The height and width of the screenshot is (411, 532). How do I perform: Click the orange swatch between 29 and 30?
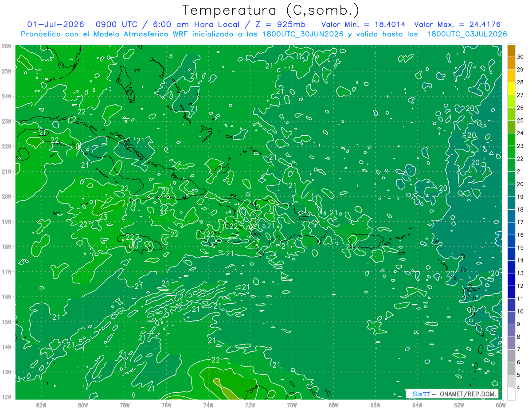511,63
